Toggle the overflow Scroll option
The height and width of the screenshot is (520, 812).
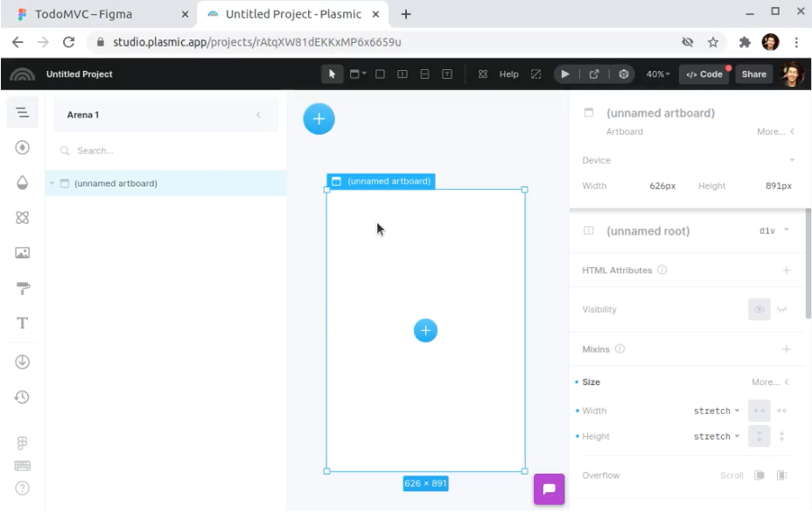tap(731, 475)
